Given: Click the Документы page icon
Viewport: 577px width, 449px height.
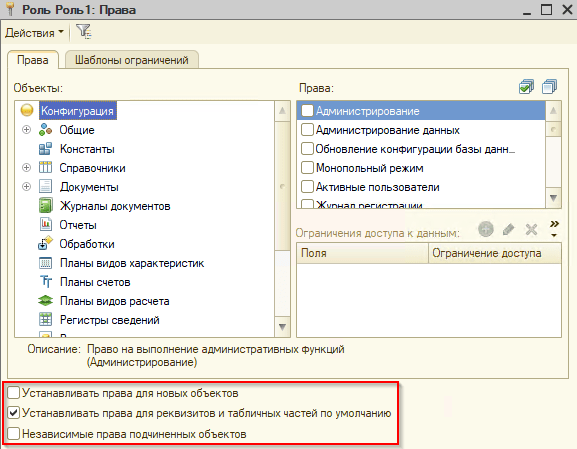Looking at the screenshot, I should coord(45,187).
